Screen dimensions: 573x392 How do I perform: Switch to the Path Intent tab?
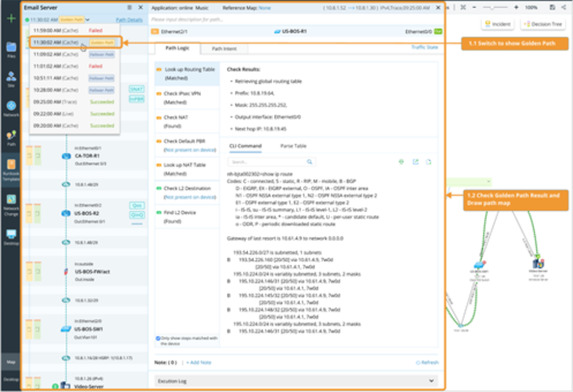click(x=225, y=48)
